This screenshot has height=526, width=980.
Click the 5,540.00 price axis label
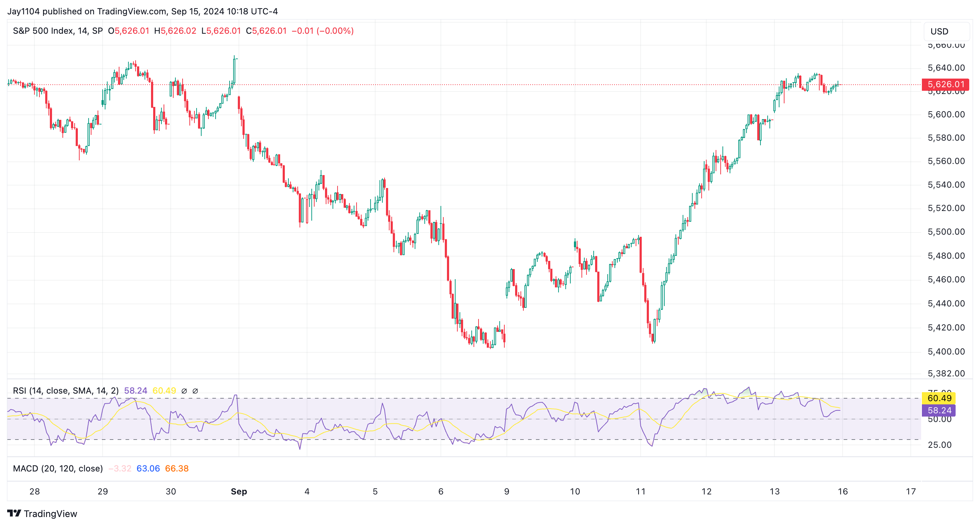point(946,185)
